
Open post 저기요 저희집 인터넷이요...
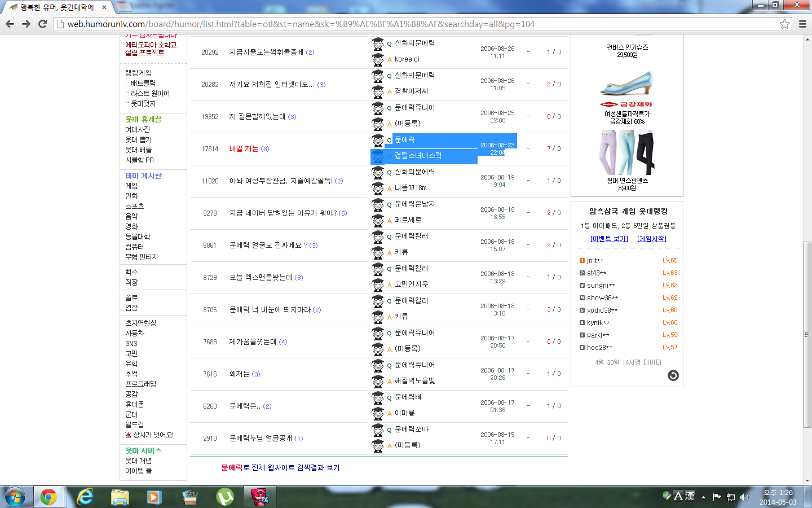pyautogui.click(x=272, y=84)
